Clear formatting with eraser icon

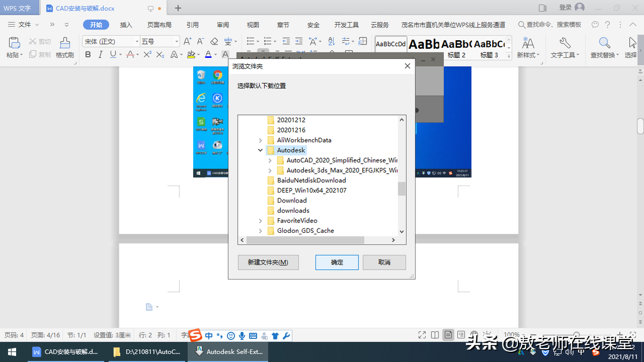pyautogui.click(x=214, y=41)
